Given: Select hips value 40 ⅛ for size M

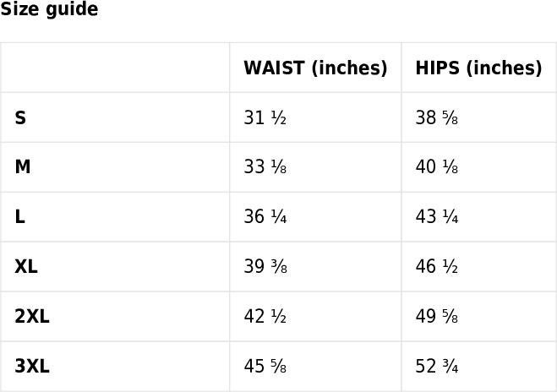Looking at the screenshot, I should (437, 167).
